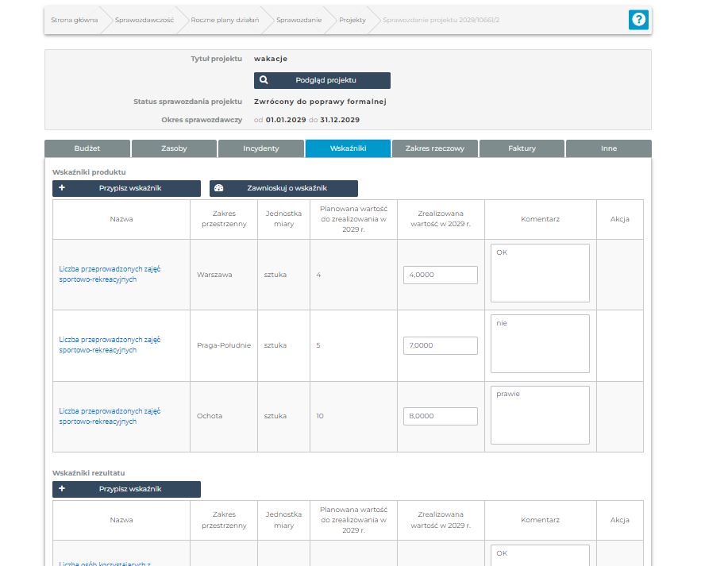The width and height of the screenshot is (728, 566).
Task: Click plus icon in Wskaźniki rezultatu section
Action: [62, 489]
